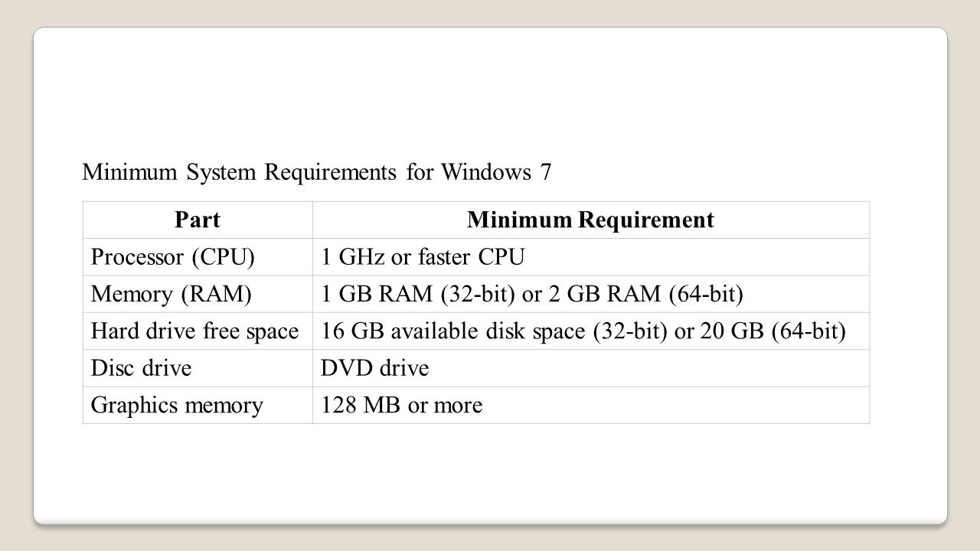
Task: Select the Hard drive free space cell
Action: [198, 331]
